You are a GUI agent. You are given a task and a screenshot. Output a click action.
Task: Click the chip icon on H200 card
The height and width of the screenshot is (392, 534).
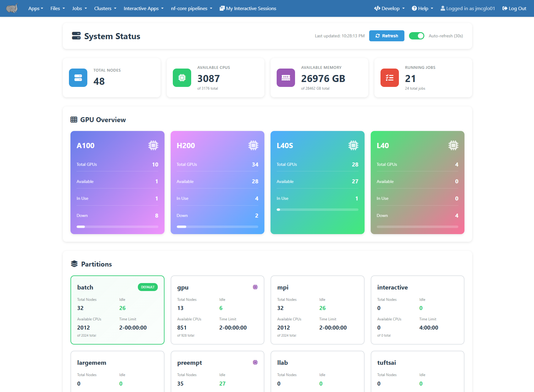click(x=253, y=145)
